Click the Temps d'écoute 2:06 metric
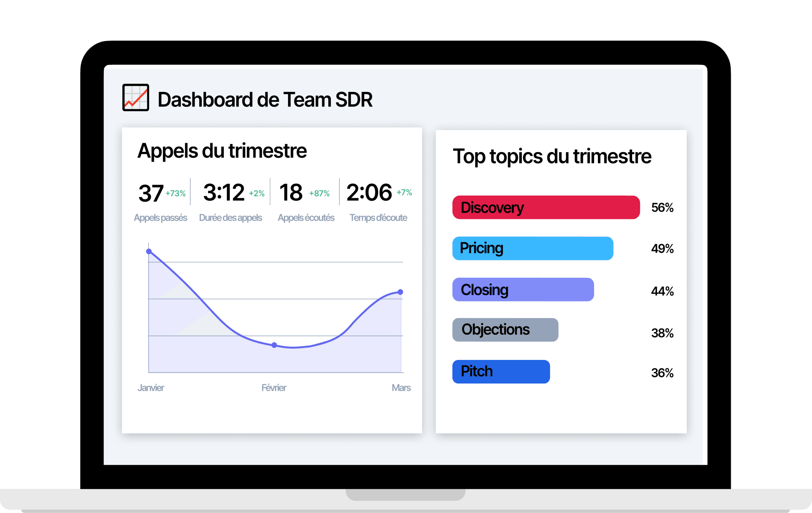 click(x=369, y=193)
